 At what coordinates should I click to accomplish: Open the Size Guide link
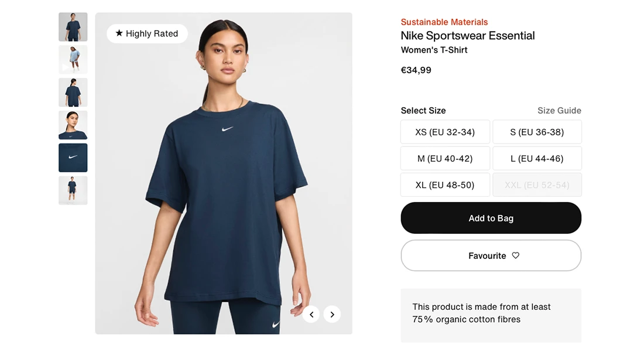pyautogui.click(x=559, y=110)
